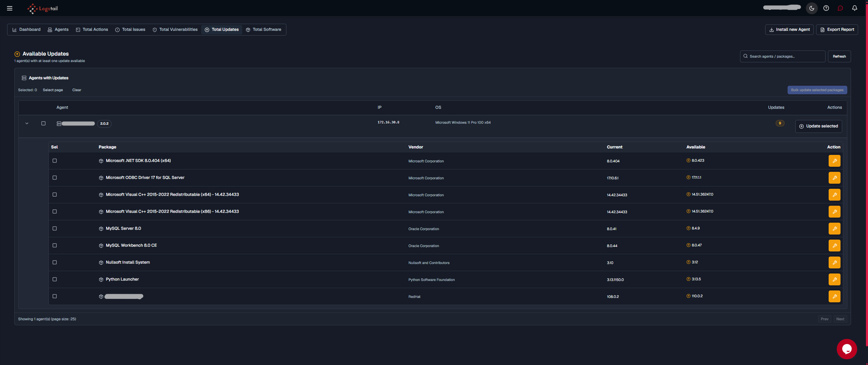Open the notifications bell icon

pos(854,8)
